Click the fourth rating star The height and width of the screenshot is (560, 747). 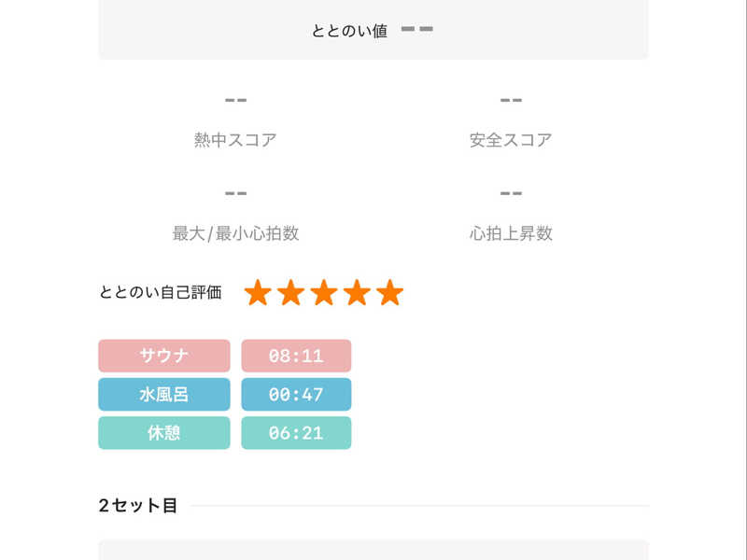pos(357,293)
